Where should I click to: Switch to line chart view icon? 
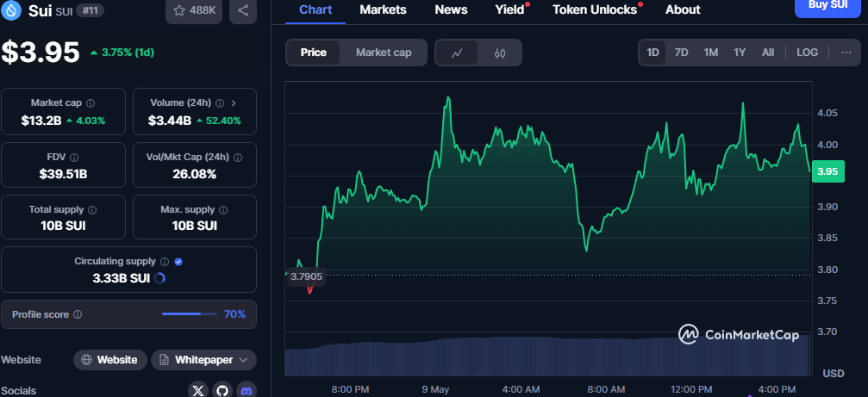[457, 53]
